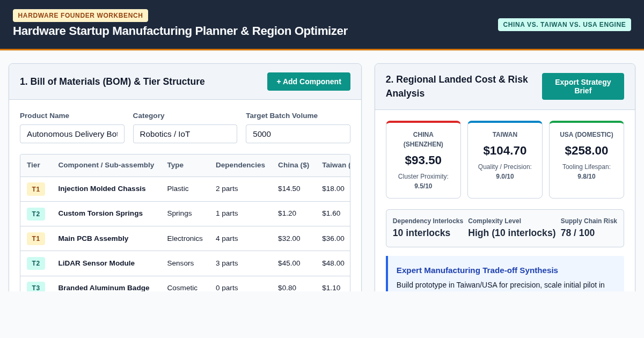Screen dimensions: 644x338
Task: Click Cluster Proximity 9.5/10 text
Action: pos(423,181)
